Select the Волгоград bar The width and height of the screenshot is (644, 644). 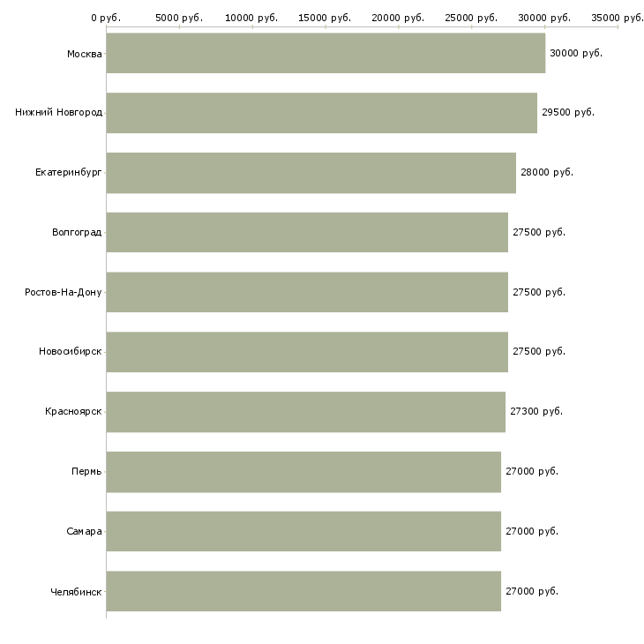pos(307,232)
